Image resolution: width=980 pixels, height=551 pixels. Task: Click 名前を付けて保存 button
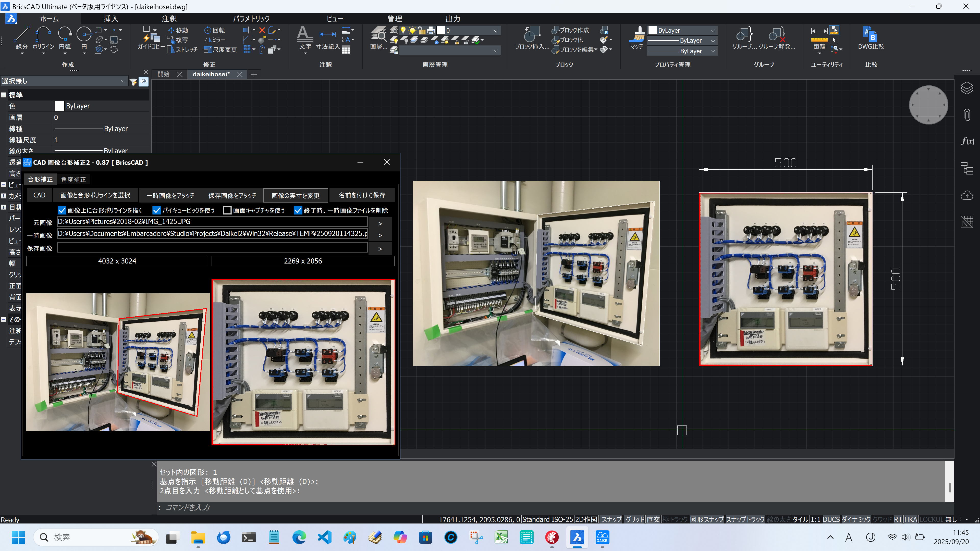pos(362,195)
